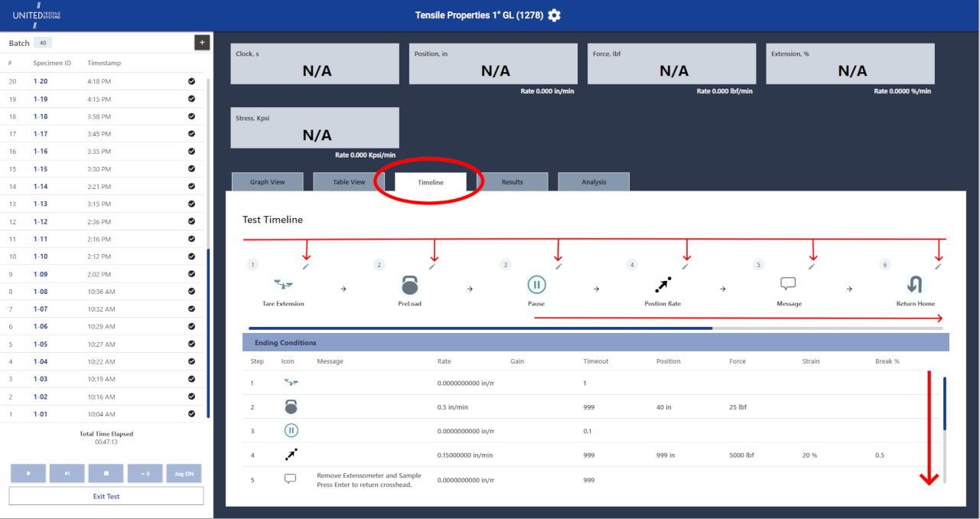The width and height of the screenshot is (980, 519).
Task: Select the Message speech bubble icon in timeline
Action: [x=789, y=284]
